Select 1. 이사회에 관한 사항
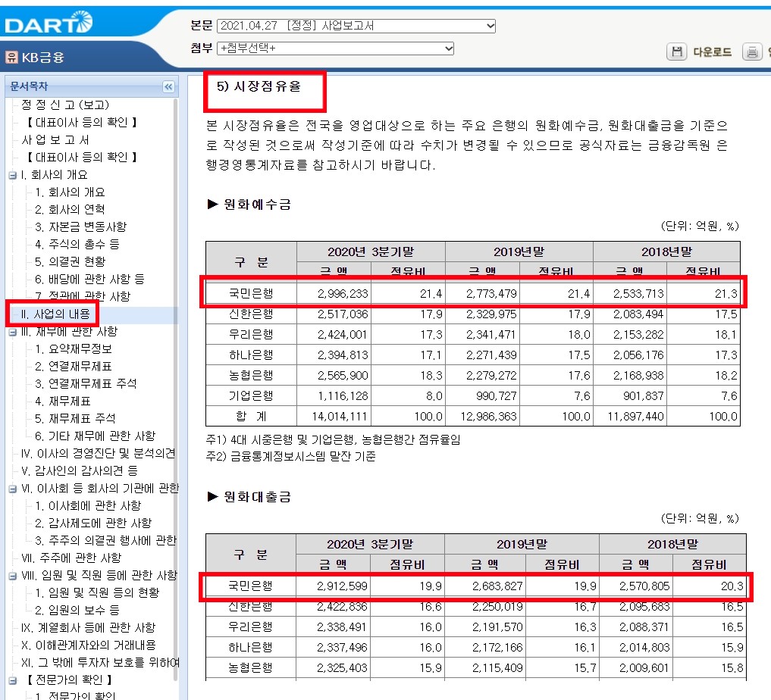 pos(88,506)
